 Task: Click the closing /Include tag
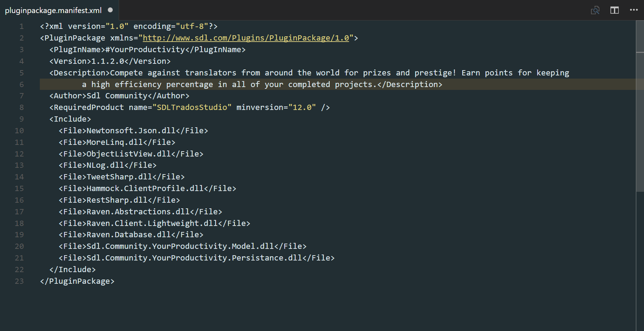click(73, 270)
